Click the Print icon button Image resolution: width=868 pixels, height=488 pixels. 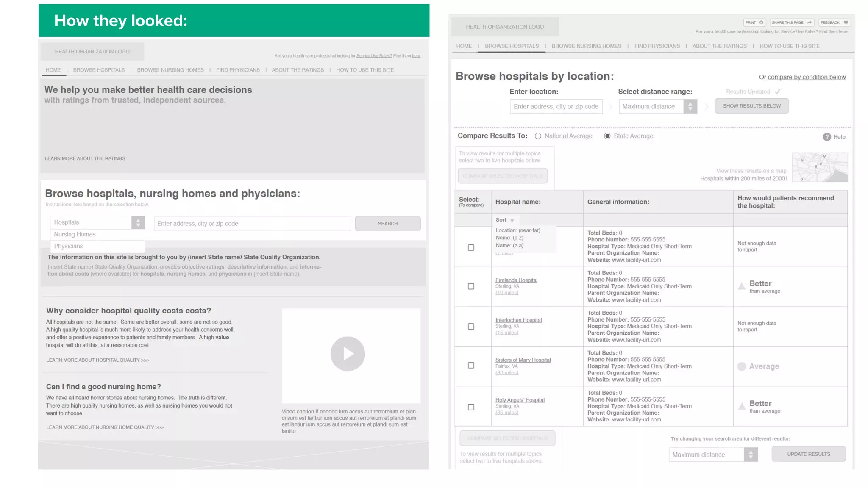point(761,22)
